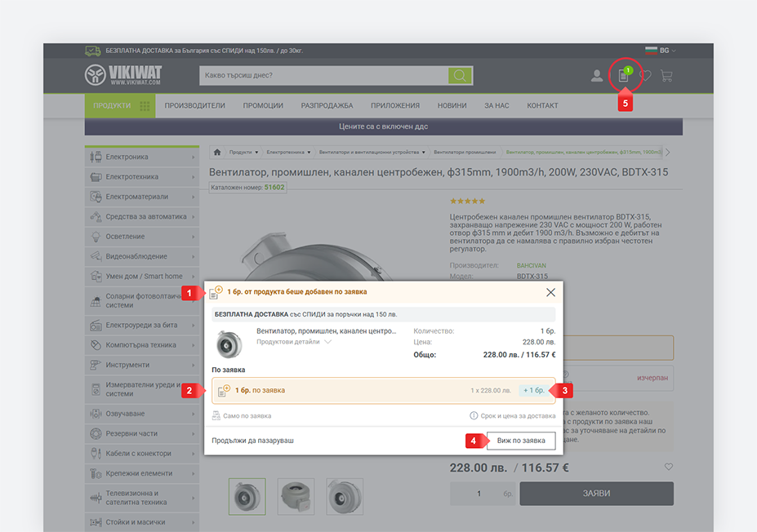Open the user account icon
This screenshot has height=532, width=757.
pyautogui.click(x=597, y=76)
